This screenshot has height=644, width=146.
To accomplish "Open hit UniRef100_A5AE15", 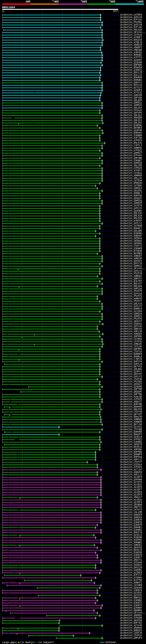I will pyautogui.click(x=131, y=45).
